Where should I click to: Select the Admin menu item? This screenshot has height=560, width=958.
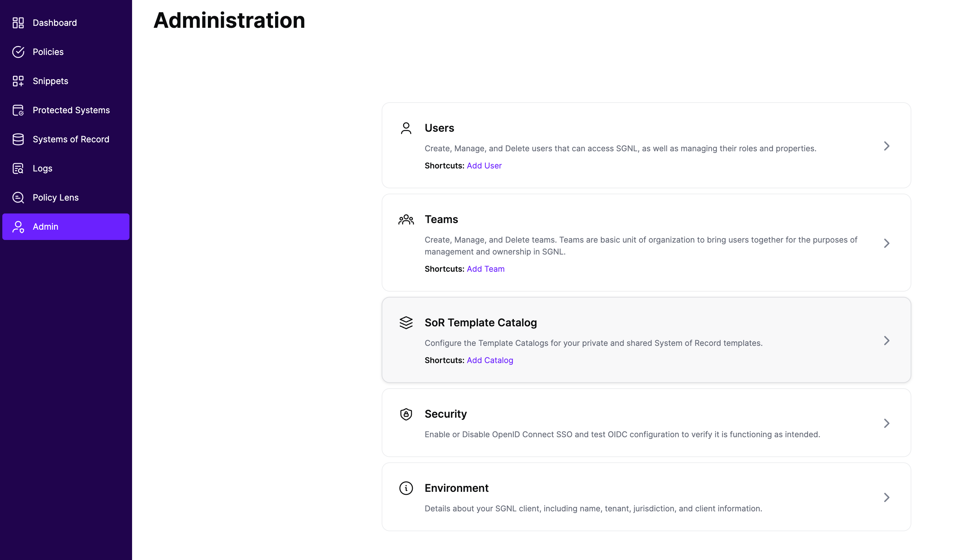(66, 227)
